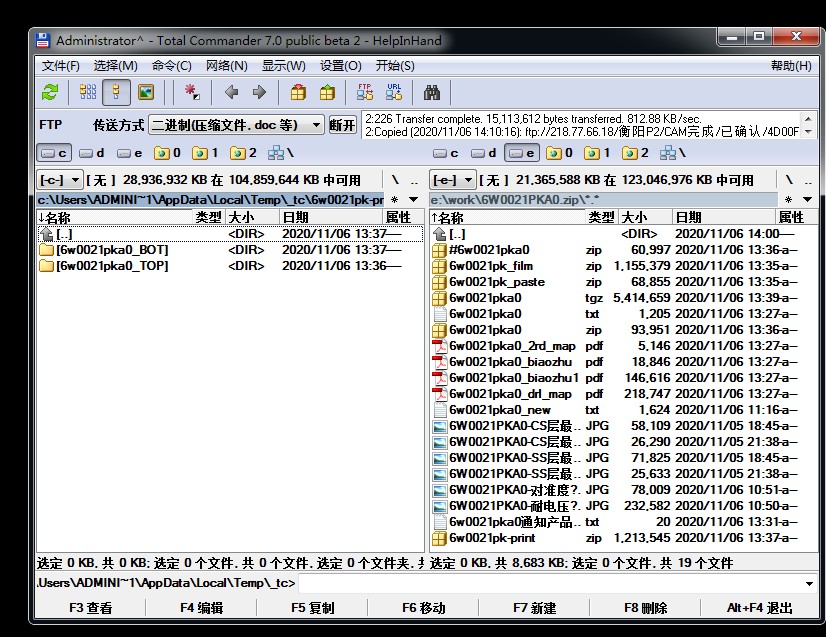Image resolution: width=826 pixels, height=637 pixels.
Task: Open the 设置(O) menu
Action: tap(341, 66)
